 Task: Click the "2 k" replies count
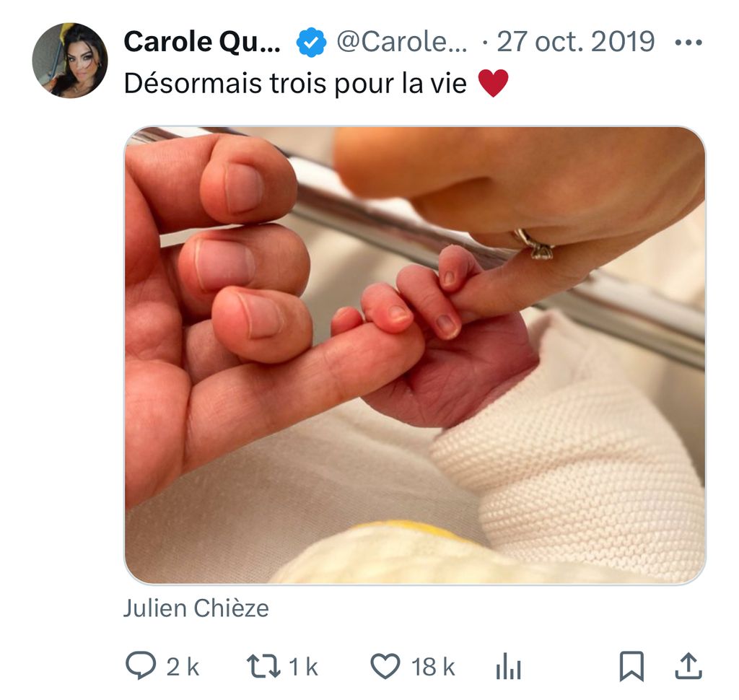click(183, 668)
